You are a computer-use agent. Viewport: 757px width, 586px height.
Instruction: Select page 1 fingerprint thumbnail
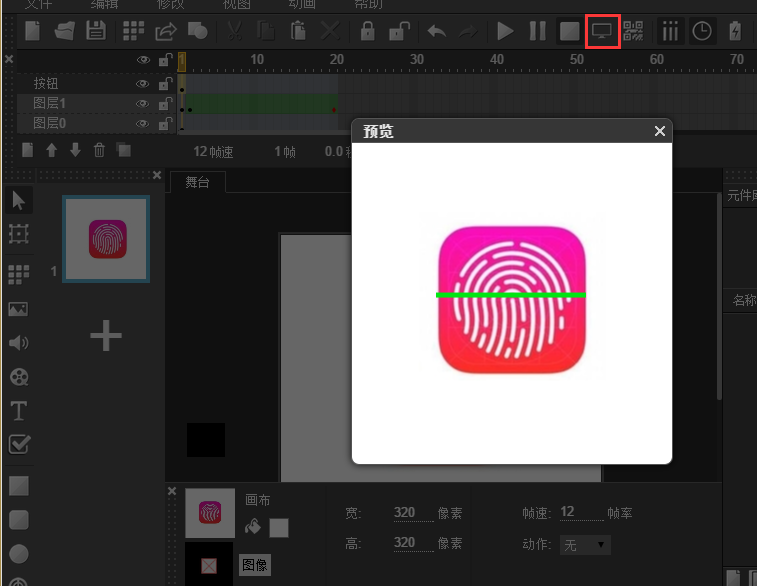(x=106, y=239)
